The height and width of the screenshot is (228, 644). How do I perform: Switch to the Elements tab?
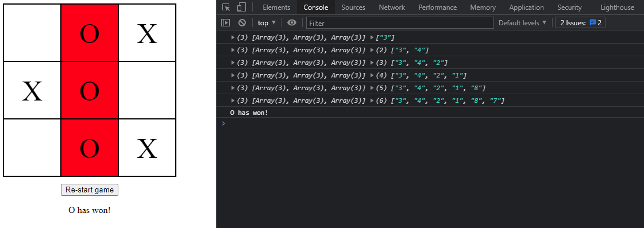click(276, 7)
